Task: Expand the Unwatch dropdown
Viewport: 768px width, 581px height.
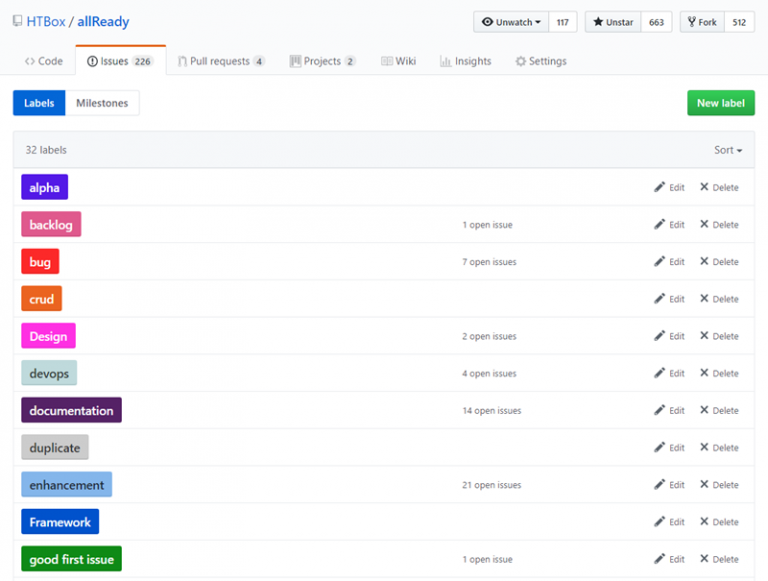Action: (511, 22)
